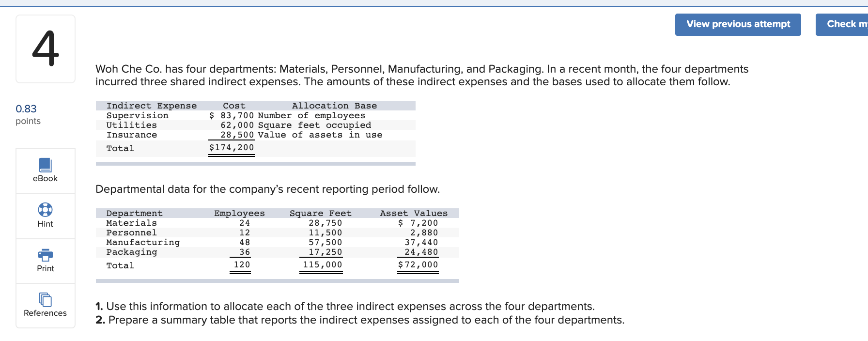Viewport: 868px width, 341px height.
Task: Click 'Number of employees' allocation base
Action: click(311, 115)
